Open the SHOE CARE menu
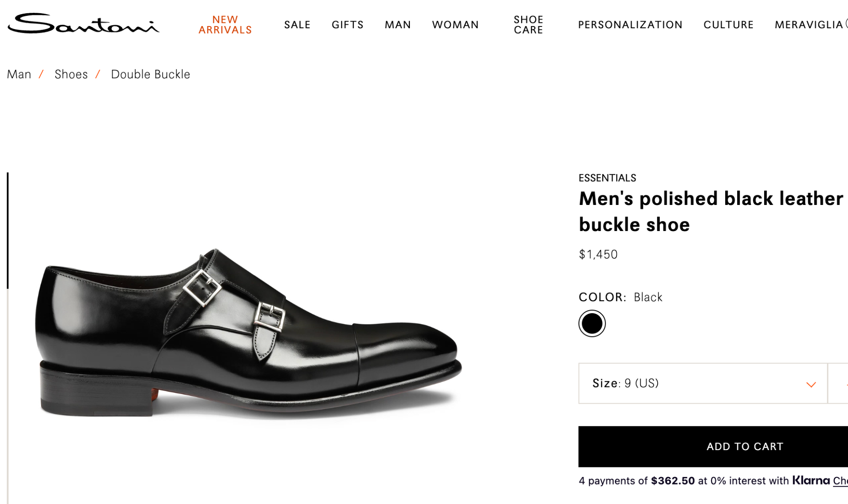This screenshot has height=504, width=848. click(x=528, y=25)
